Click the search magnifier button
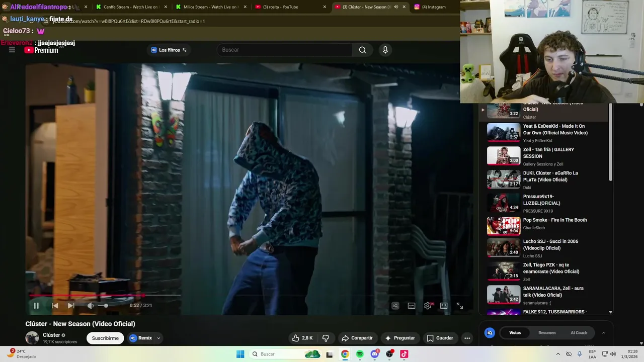This screenshot has width=644, height=362. (363, 50)
